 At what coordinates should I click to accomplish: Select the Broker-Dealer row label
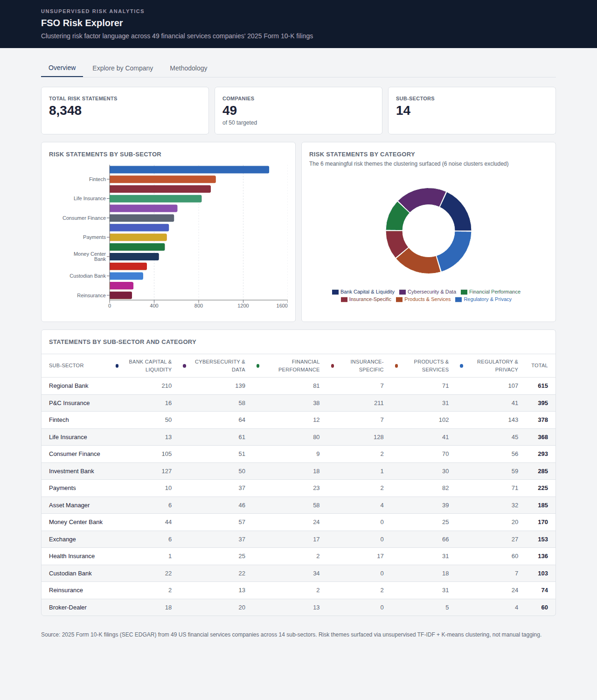[x=68, y=608]
